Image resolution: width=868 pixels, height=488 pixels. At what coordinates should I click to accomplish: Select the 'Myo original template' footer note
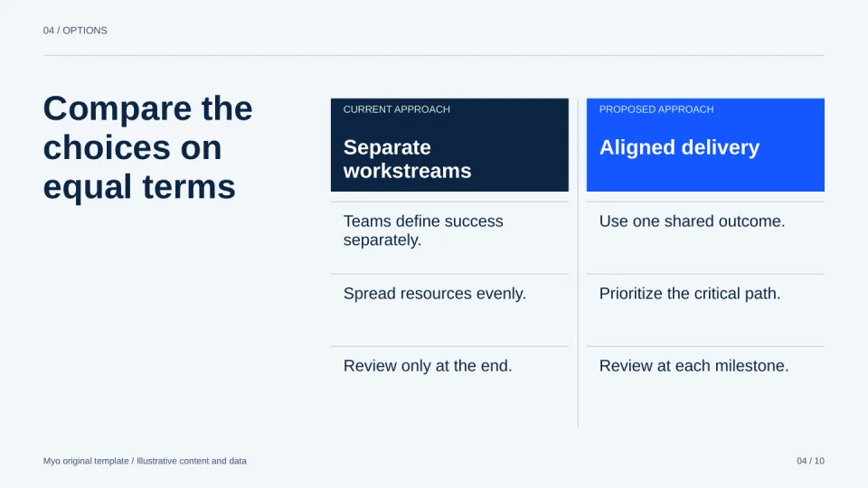point(145,461)
